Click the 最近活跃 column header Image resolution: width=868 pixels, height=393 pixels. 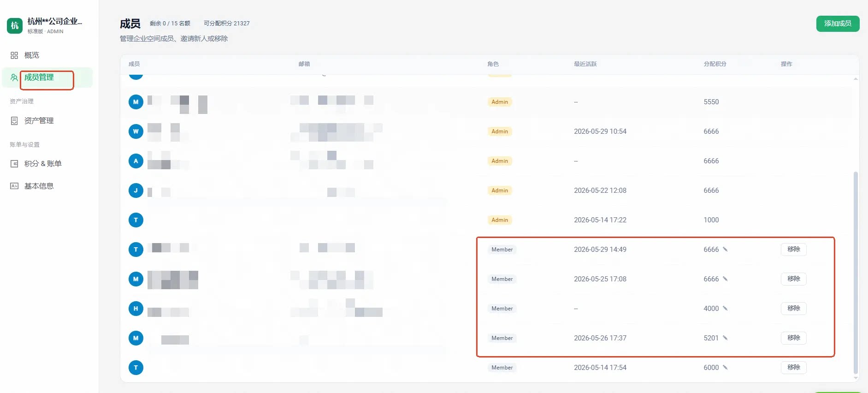585,64
